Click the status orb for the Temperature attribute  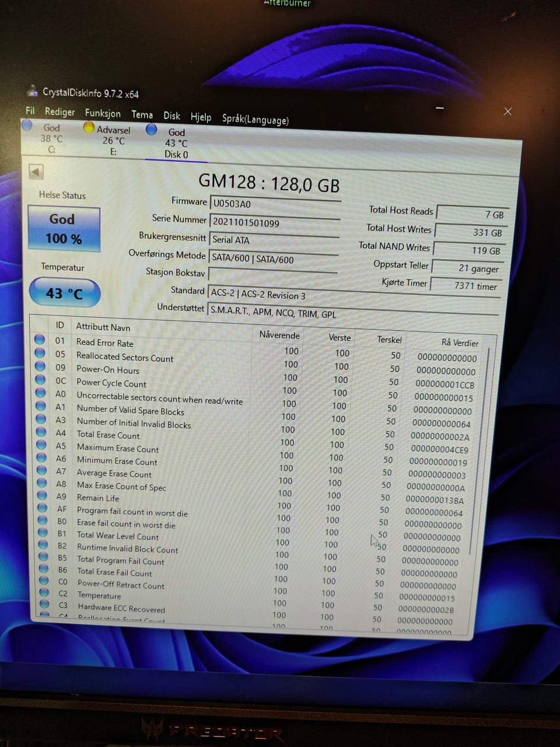click(44, 592)
